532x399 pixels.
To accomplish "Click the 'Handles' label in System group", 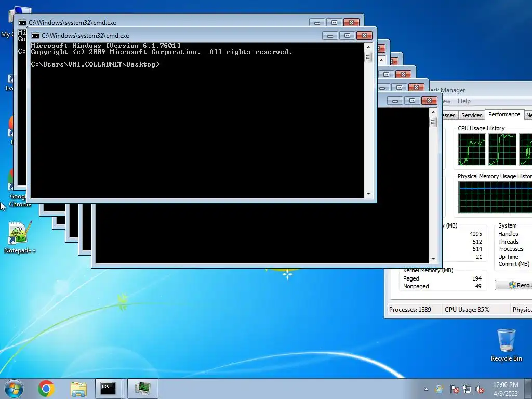I will click(x=508, y=234).
